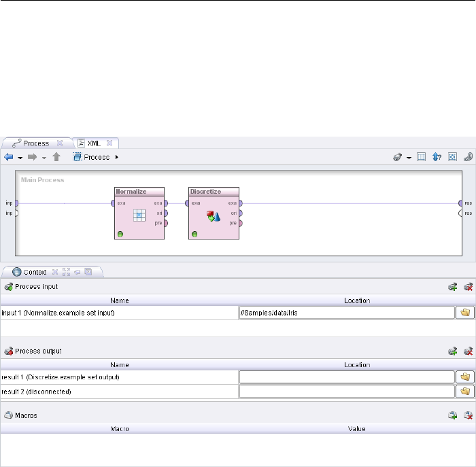Browse repository for result 2 location
The image size is (476, 467).
tap(465, 392)
